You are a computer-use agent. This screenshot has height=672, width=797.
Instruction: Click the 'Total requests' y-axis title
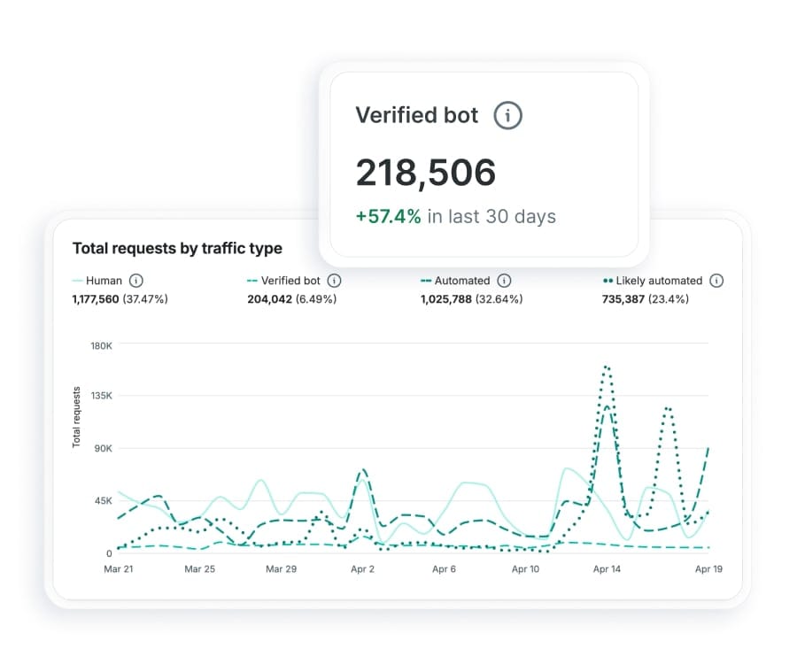(76, 417)
